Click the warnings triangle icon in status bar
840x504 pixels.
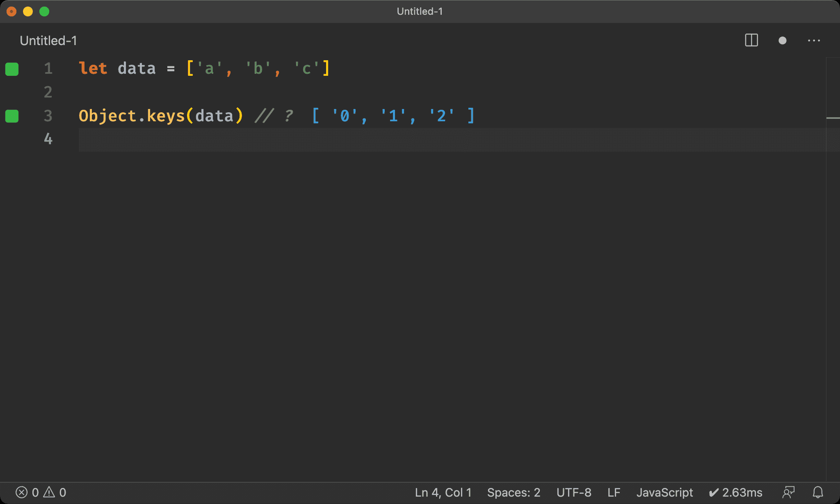[49, 492]
